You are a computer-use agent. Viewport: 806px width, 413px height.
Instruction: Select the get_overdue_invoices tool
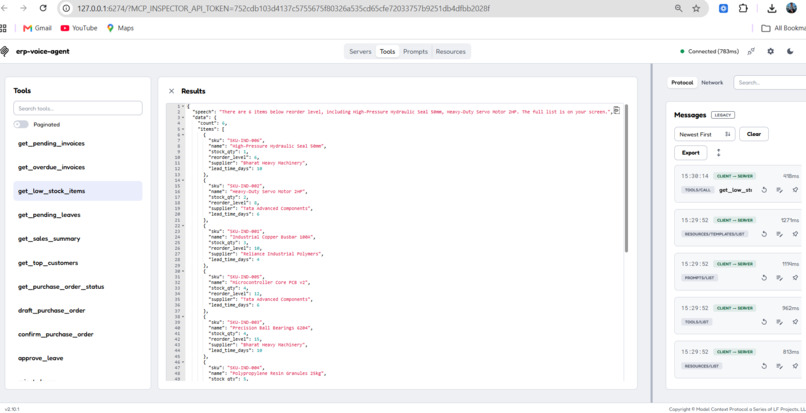click(x=78, y=167)
